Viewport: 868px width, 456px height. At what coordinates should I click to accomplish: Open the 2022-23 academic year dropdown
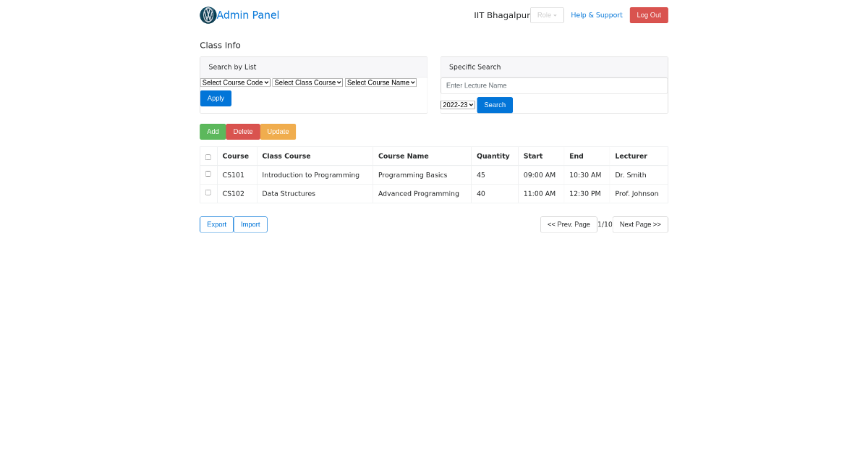457,104
